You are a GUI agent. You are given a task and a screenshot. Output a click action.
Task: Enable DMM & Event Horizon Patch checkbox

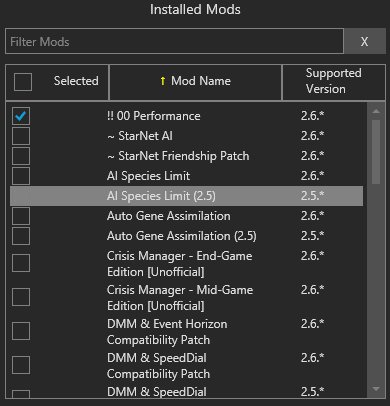click(x=21, y=331)
